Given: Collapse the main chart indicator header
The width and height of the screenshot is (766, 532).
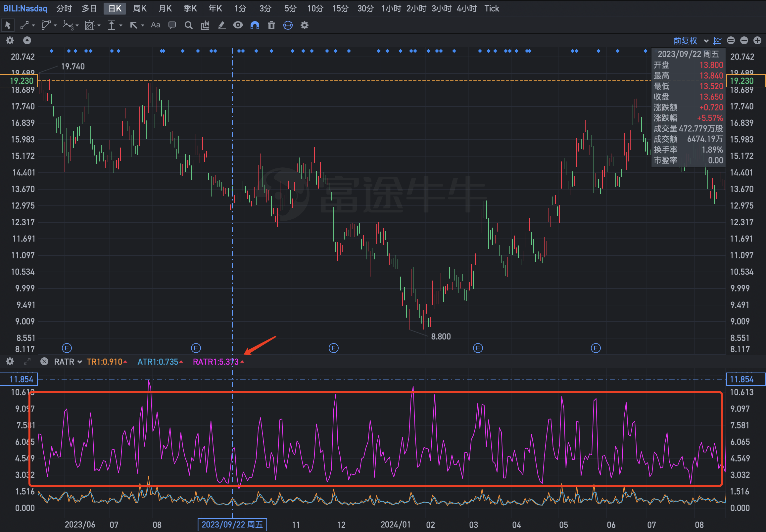Looking at the screenshot, I should [27, 40].
